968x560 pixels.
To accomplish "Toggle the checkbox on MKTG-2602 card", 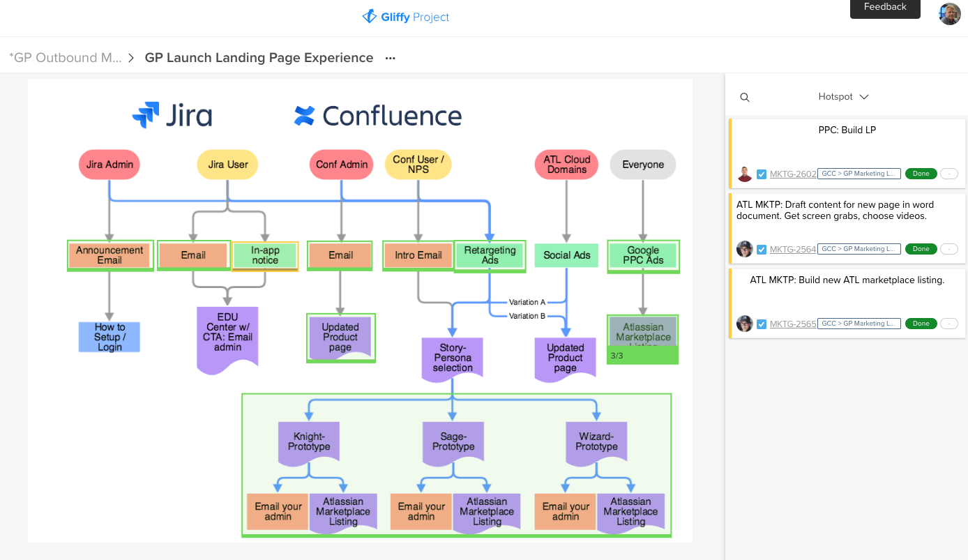I will [761, 174].
